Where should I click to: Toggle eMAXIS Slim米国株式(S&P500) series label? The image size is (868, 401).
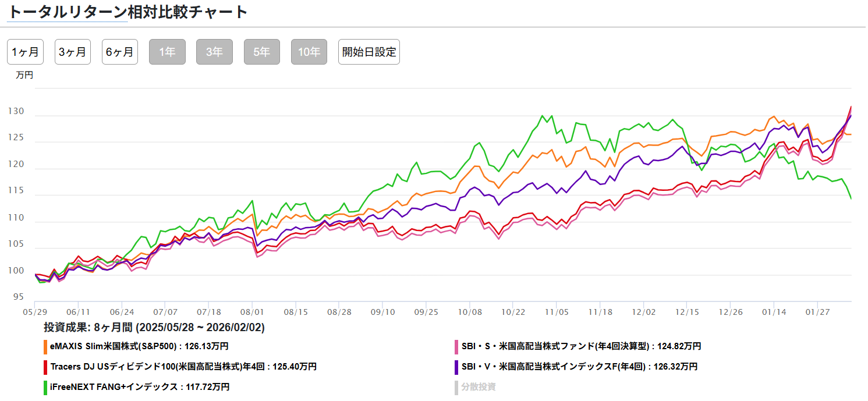139,346
